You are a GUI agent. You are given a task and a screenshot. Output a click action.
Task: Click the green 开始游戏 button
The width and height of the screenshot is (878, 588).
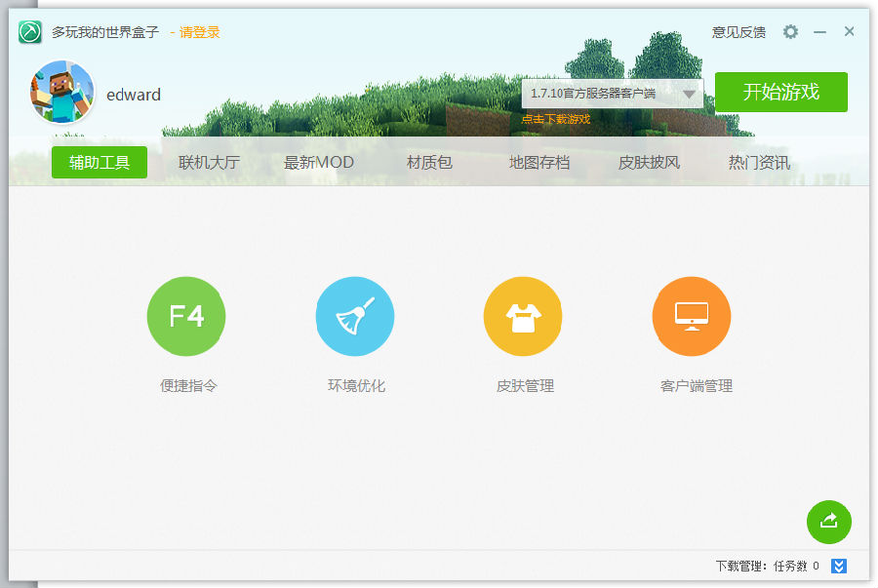pyautogui.click(x=781, y=93)
